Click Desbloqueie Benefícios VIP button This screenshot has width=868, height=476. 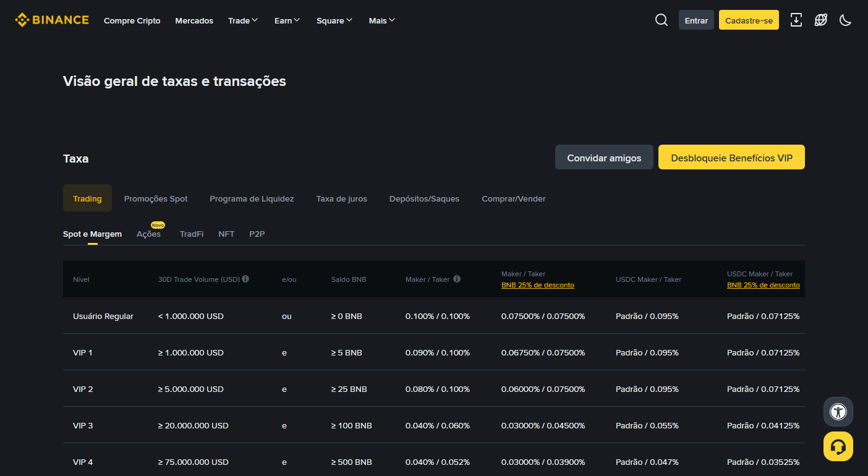[x=731, y=158]
